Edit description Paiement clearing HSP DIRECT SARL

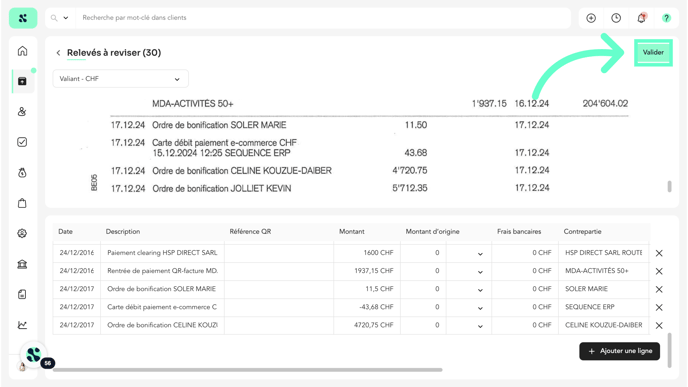[x=162, y=253]
